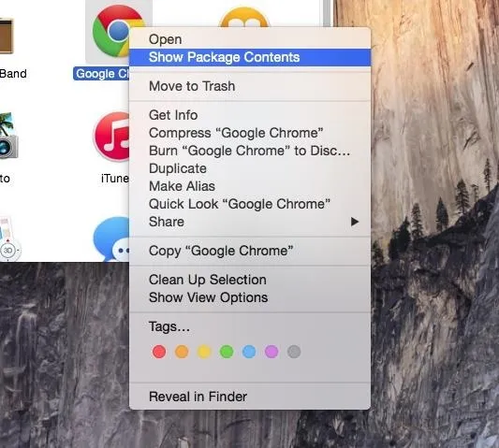Screen dimensions: 499x448
Task: Select the iPhoto app icon
Action: click(x=8, y=135)
